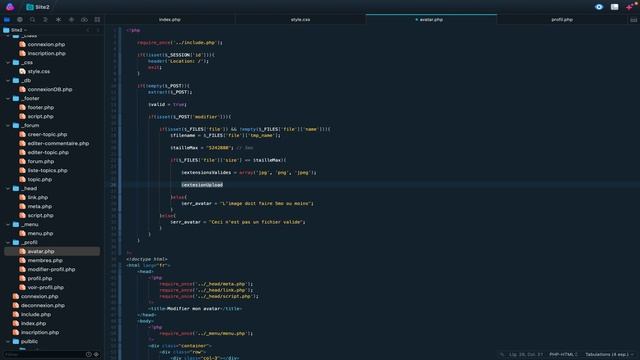Open the Symbols sidebar pane
This screenshot has height=360, width=640.
click(x=45, y=20)
